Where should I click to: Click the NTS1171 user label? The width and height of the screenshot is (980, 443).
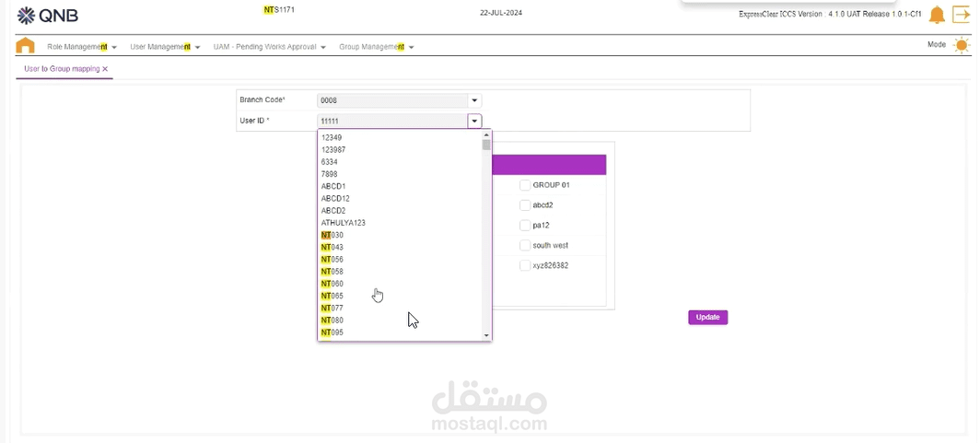[x=279, y=10]
